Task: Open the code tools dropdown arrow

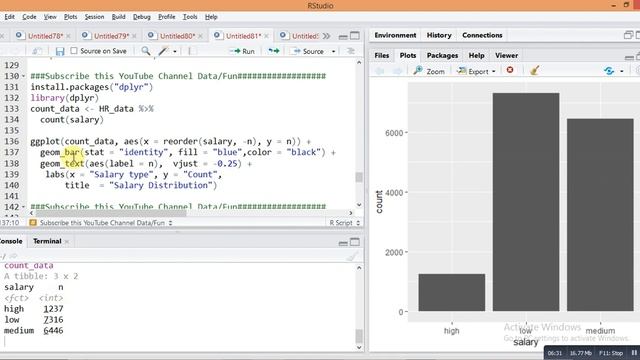Action: tap(175, 51)
